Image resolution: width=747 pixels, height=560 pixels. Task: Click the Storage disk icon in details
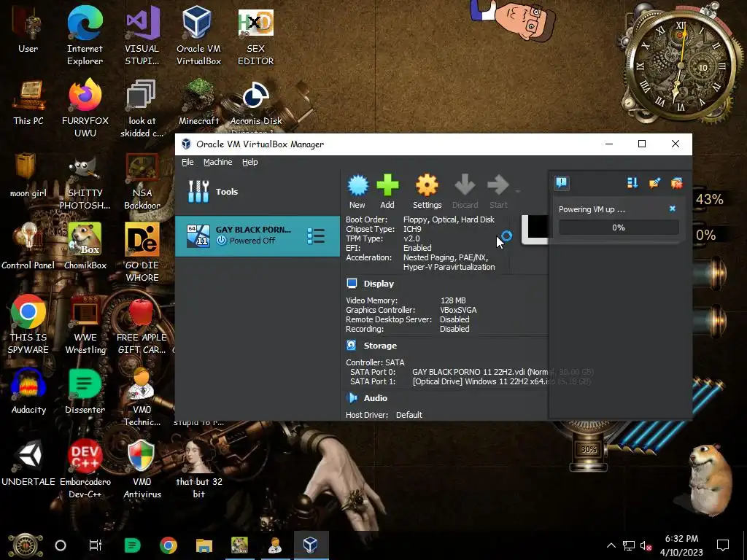[352, 345]
